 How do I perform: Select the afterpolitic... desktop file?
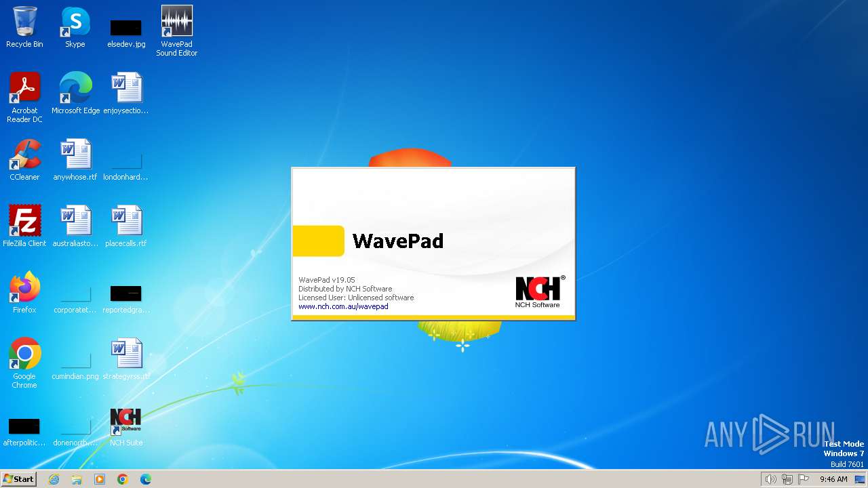24,432
